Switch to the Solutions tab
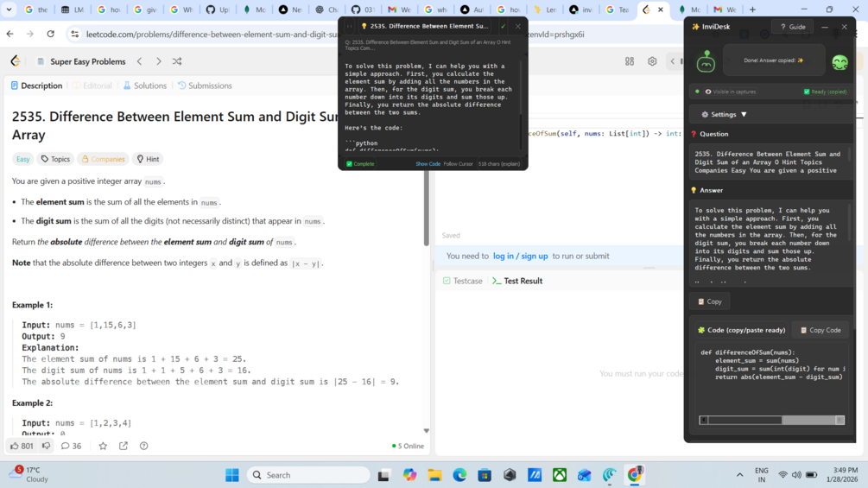This screenshot has width=868, height=488. tap(144, 86)
